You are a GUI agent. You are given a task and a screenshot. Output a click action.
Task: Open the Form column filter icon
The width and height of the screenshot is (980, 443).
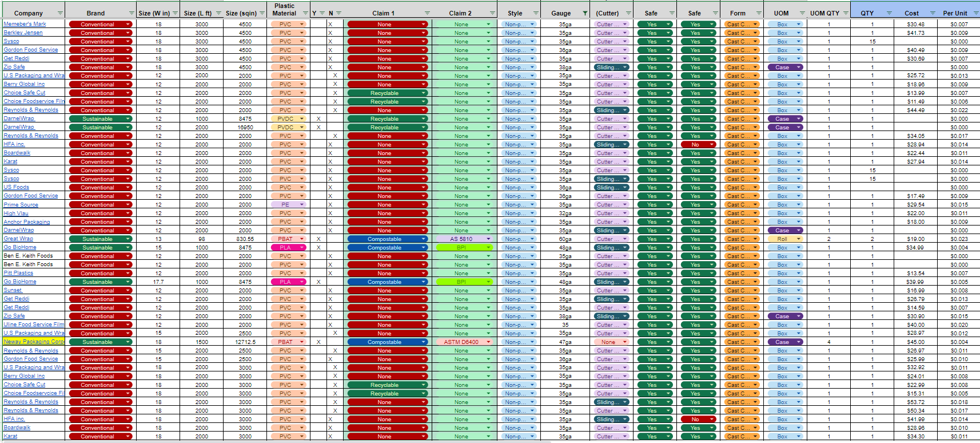759,13
